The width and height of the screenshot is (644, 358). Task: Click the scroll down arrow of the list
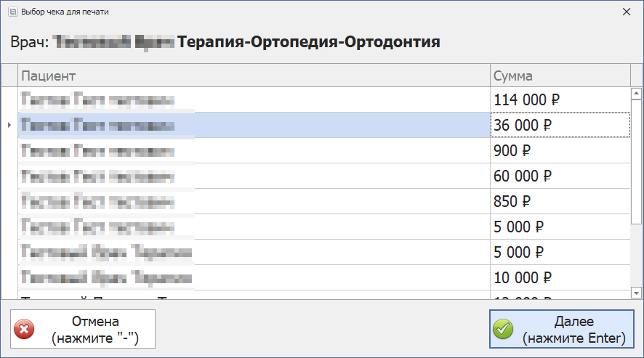click(x=636, y=292)
